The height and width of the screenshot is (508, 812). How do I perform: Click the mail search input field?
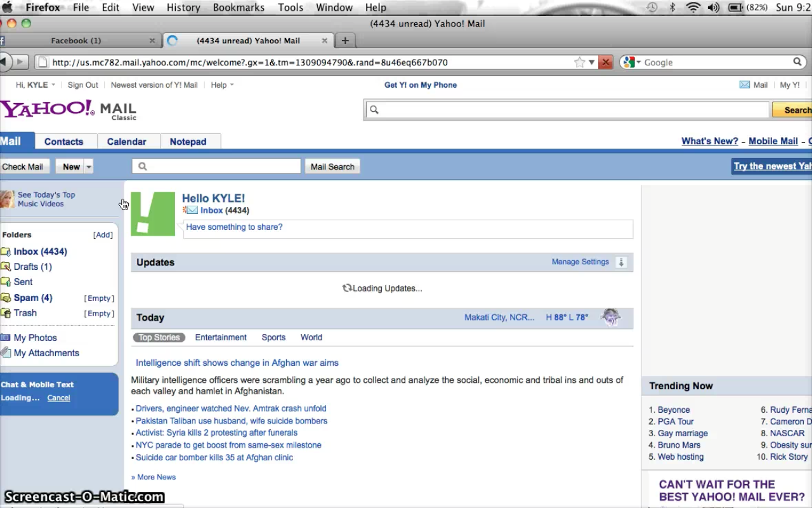[x=216, y=166]
